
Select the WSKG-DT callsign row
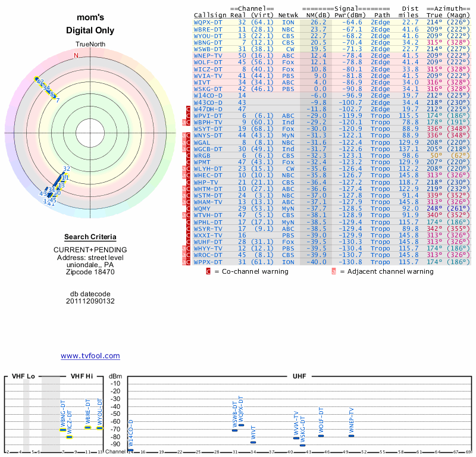pyautogui.click(x=208, y=89)
